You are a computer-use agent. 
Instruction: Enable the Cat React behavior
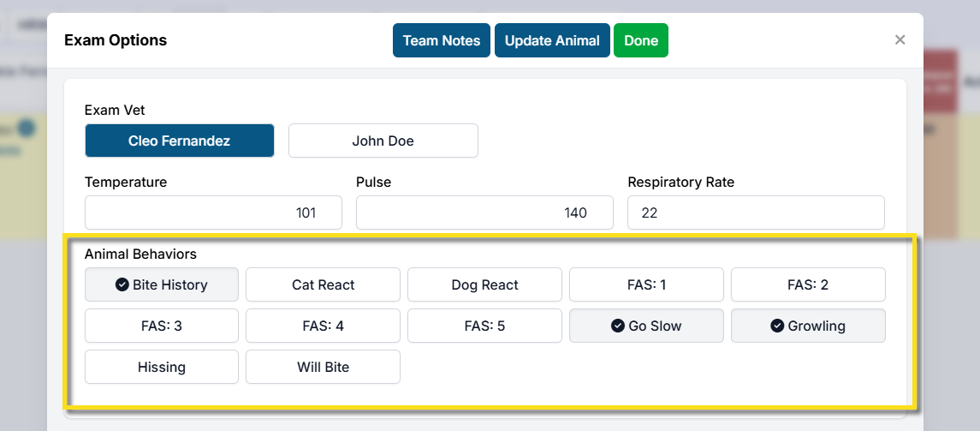pyautogui.click(x=323, y=284)
